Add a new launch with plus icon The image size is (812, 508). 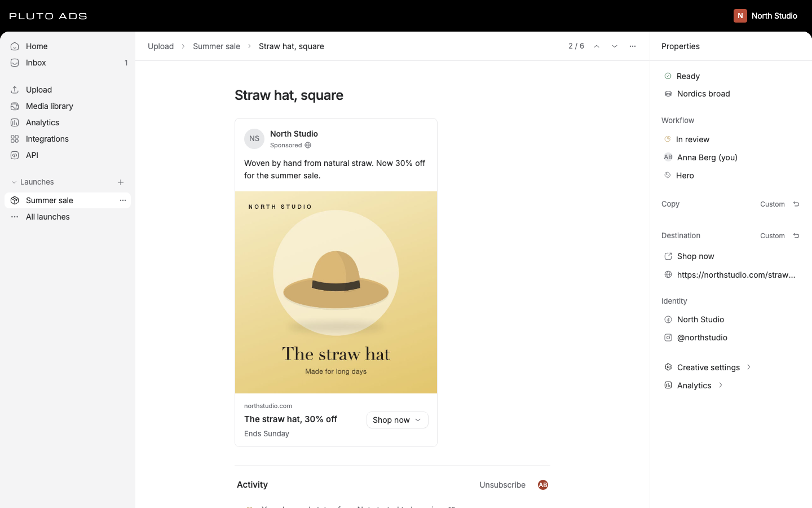pyautogui.click(x=121, y=182)
